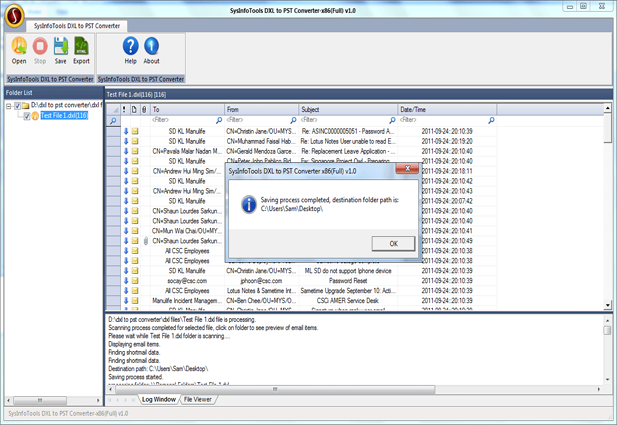Select Test File 1.dxl(116) in folder tree
The width and height of the screenshot is (617, 425).
pyautogui.click(x=64, y=116)
